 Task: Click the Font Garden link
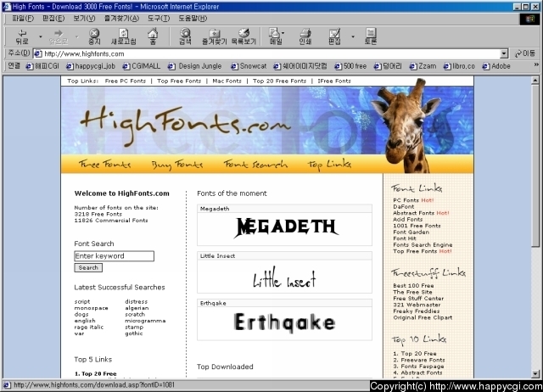pos(411,232)
